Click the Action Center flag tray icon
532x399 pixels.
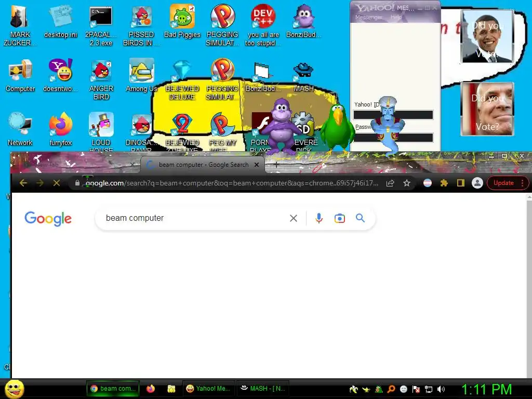click(416, 389)
